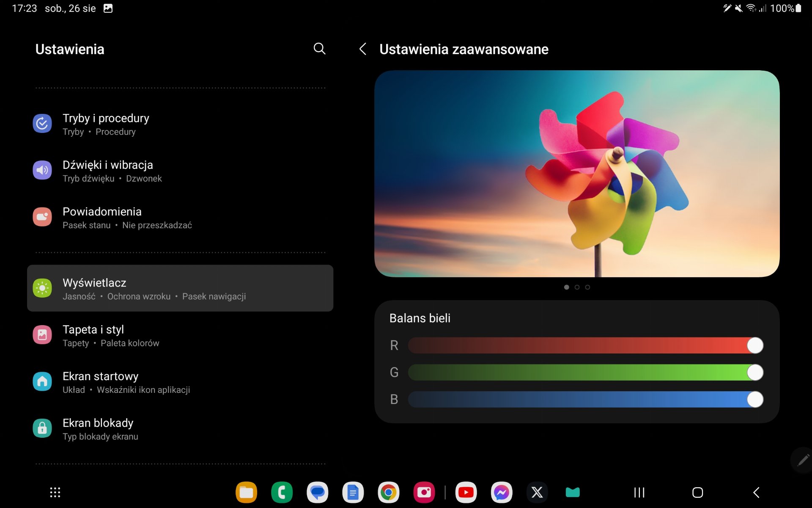
Task: Tap the pinwheel preview image
Action: (577, 174)
